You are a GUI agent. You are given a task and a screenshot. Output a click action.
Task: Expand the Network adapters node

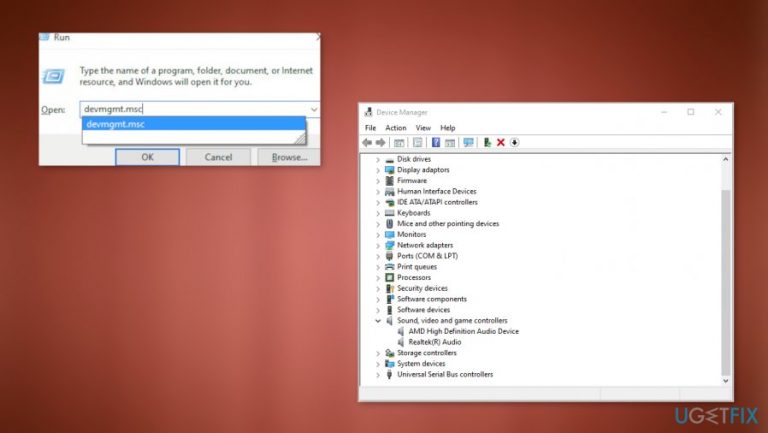pos(378,246)
